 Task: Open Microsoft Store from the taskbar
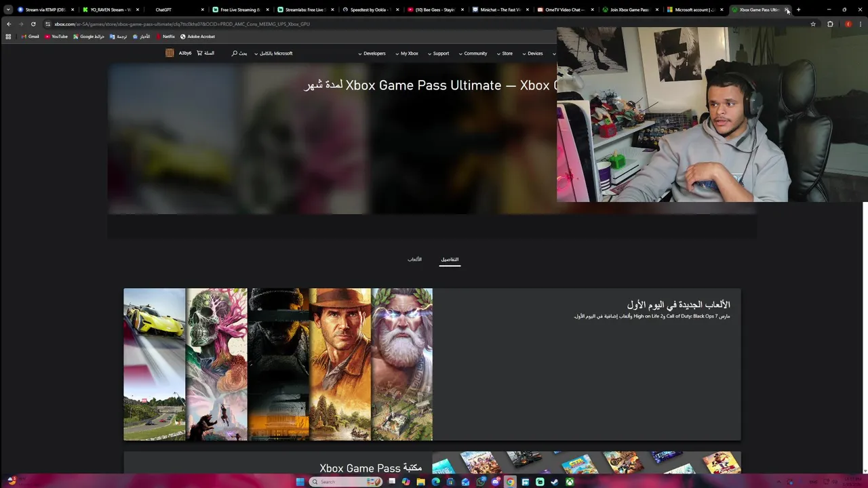coord(450,482)
